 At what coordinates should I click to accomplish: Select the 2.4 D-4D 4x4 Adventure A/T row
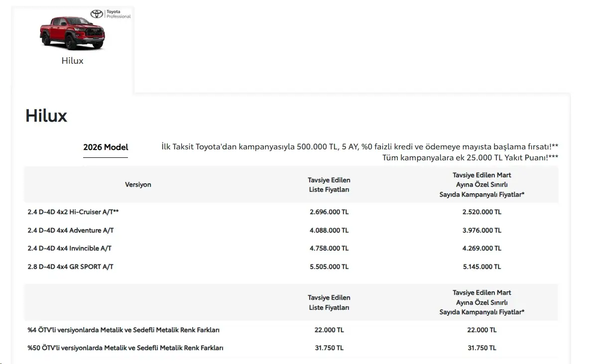[x=291, y=231]
